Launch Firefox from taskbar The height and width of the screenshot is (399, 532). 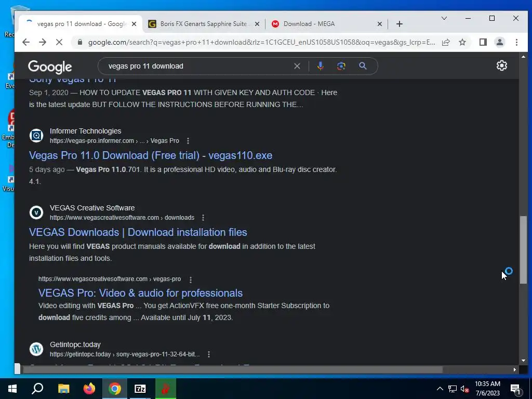coord(89,389)
